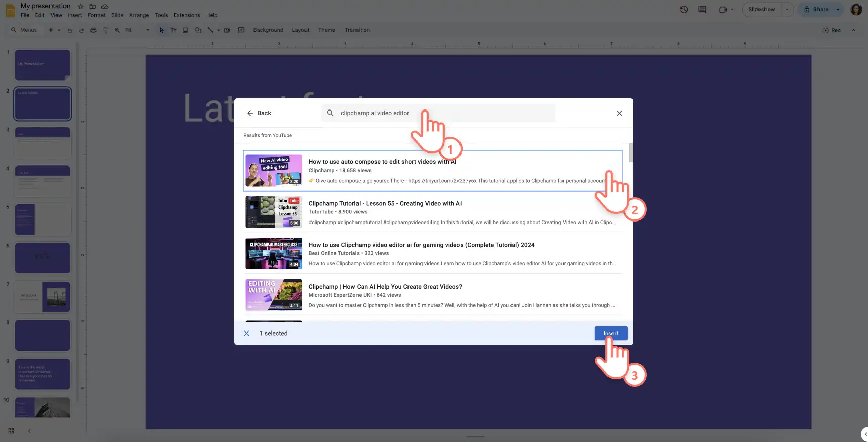Open the File menu
Image resolution: width=868 pixels, height=442 pixels.
(x=25, y=15)
